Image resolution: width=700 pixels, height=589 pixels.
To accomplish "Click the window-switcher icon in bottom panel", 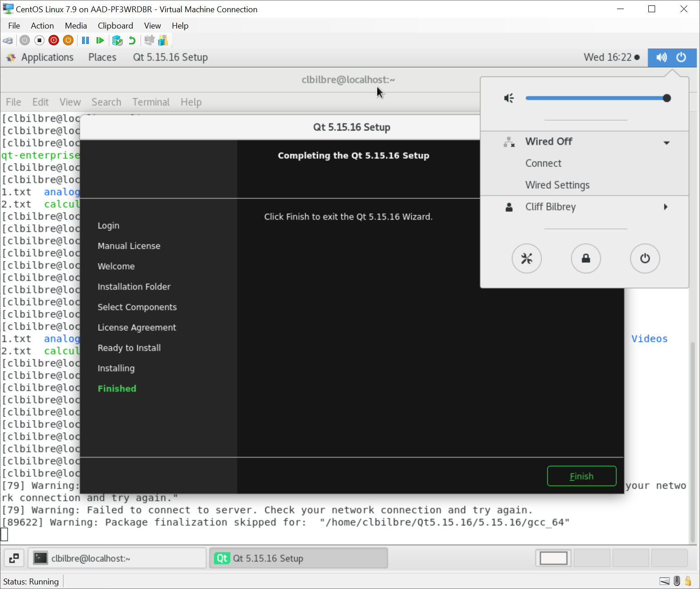I will tap(14, 558).
